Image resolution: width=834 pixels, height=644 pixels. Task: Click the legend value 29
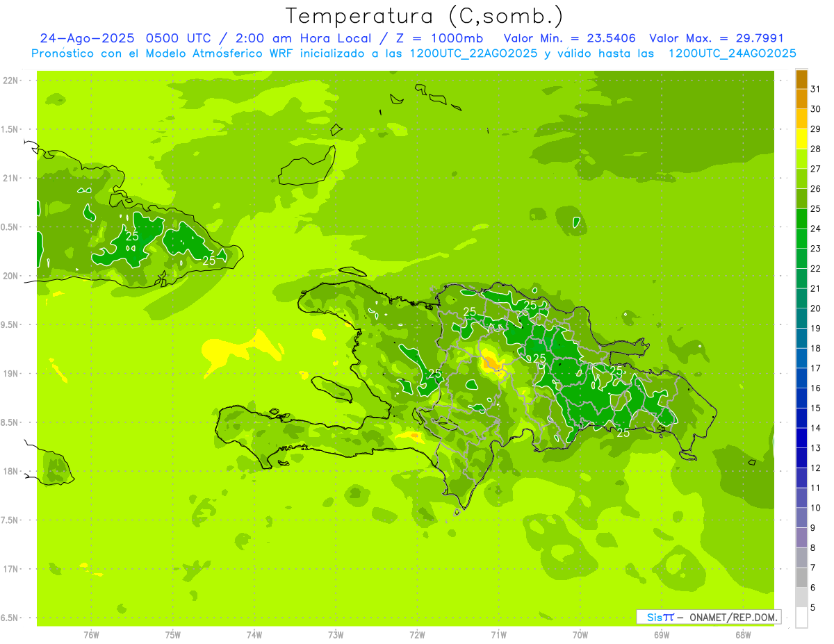(x=815, y=129)
